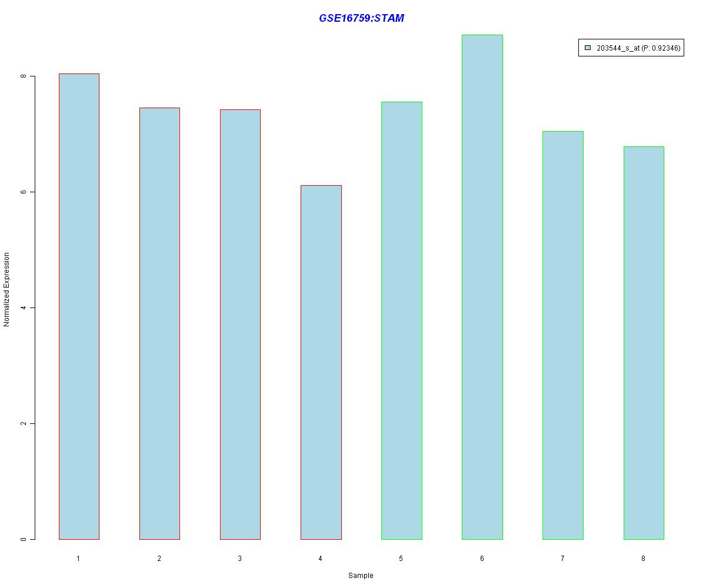Select the red-outlined bar for sample 3
The height and width of the screenshot is (588, 706).
point(240,325)
